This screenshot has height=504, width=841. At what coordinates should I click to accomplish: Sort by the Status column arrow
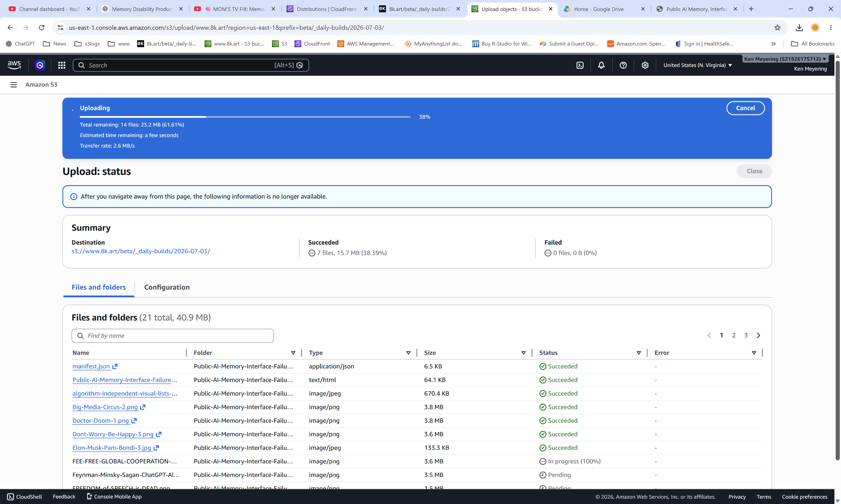click(639, 353)
